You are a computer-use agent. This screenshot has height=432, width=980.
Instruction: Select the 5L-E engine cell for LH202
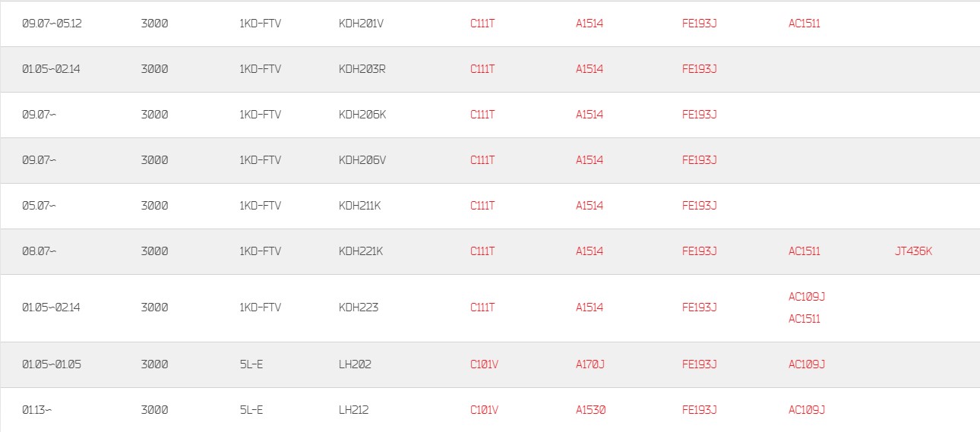point(251,364)
